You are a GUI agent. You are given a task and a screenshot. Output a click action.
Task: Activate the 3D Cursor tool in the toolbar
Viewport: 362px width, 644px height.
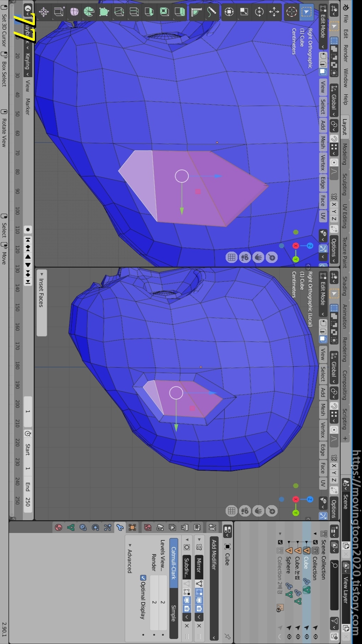click(x=291, y=12)
